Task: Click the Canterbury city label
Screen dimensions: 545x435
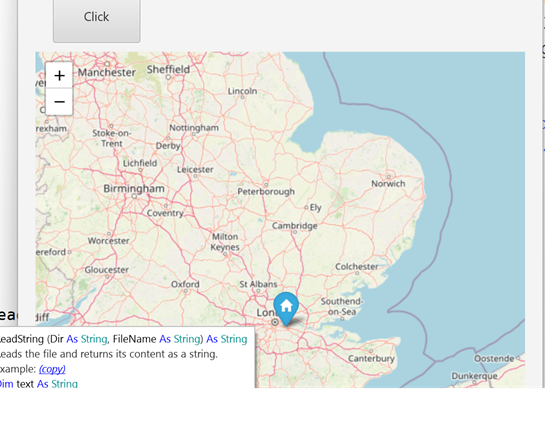Action: click(371, 358)
